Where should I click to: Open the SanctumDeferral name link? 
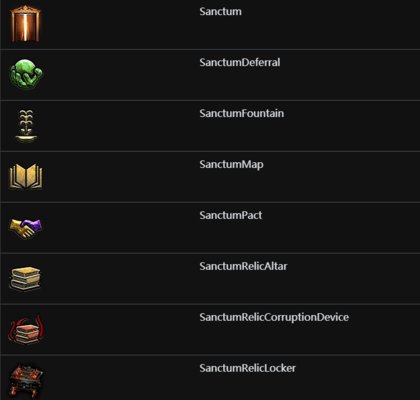point(240,62)
